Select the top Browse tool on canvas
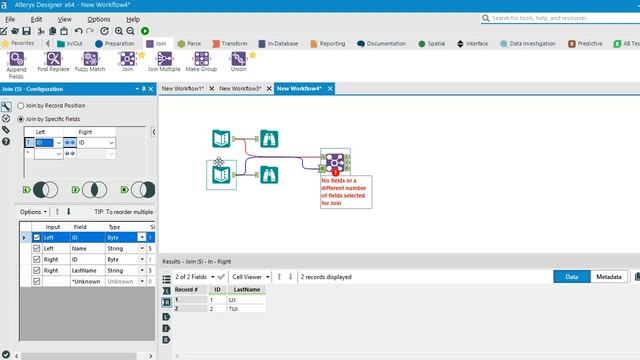 coord(269,139)
